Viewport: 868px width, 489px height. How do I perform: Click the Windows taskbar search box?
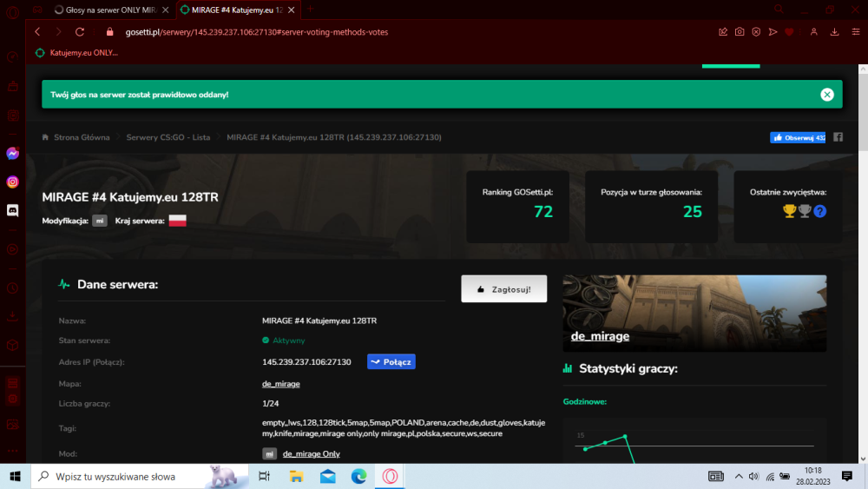[x=140, y=476]
